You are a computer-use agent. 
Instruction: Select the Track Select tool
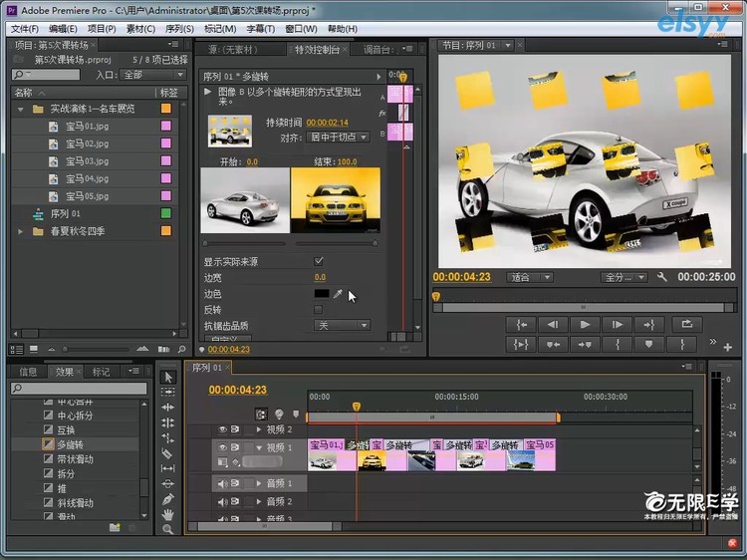(x=167, y=392)
